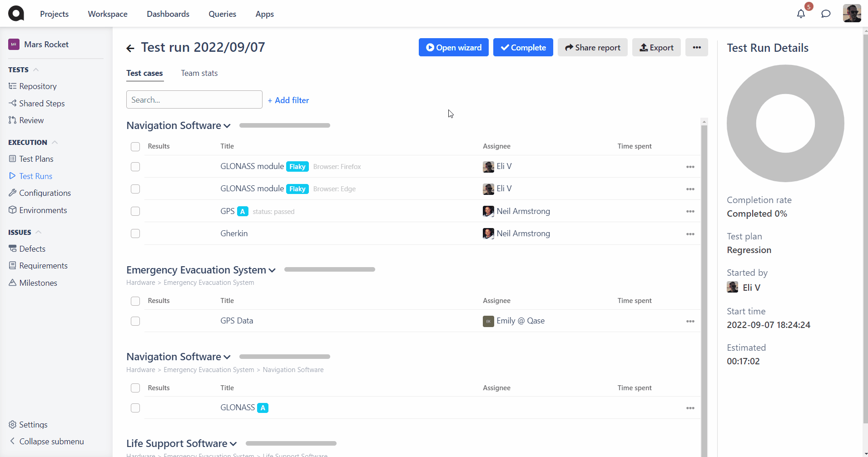Screen dimensions: 868x457
Task: Switch to the Team stats tab
Action: (199, 73)
